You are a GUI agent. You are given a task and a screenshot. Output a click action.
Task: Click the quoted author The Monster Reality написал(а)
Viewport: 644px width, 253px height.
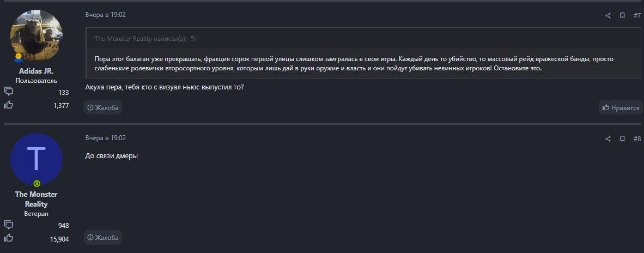[140, 38]
